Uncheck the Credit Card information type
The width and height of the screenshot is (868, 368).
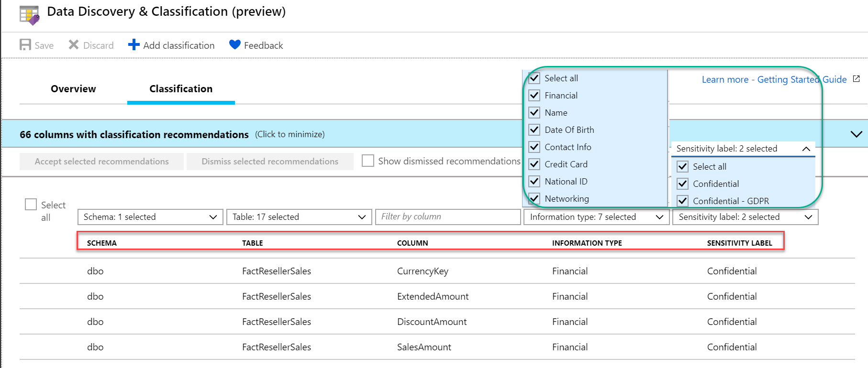pos(534,164)
